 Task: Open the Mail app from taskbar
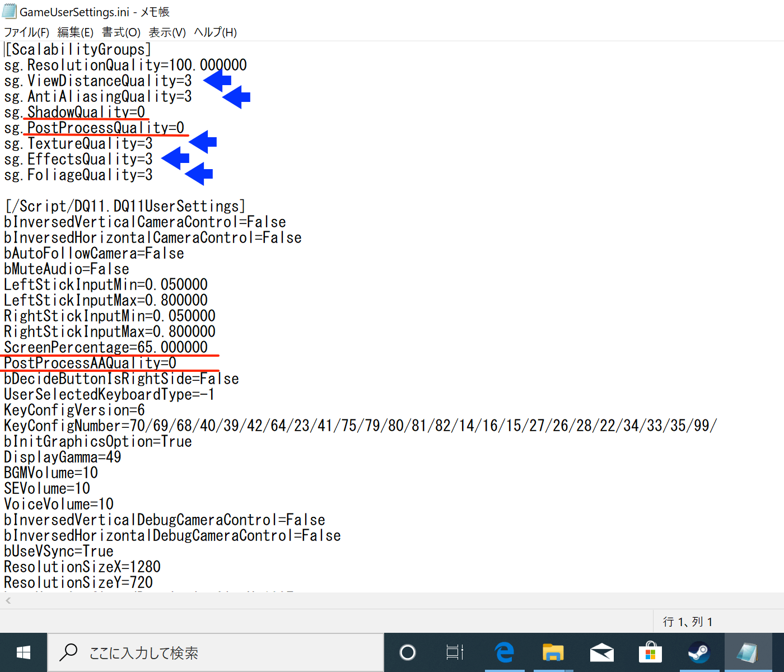[601, 652]
